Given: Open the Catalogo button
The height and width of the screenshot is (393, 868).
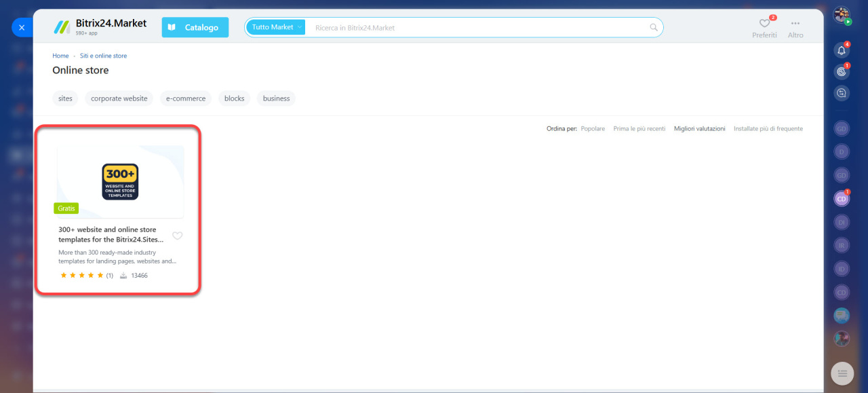Looking at the screenshot, I should tap(195, 27).
